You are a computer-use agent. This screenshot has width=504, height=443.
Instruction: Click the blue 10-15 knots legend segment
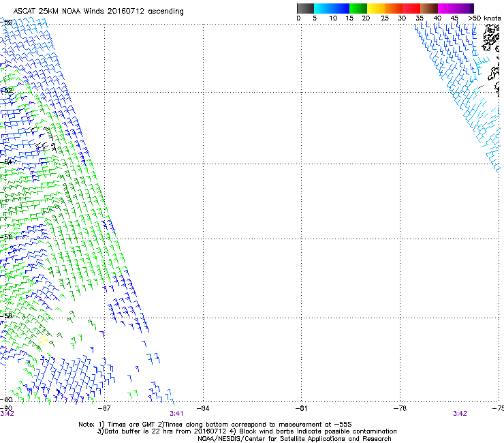pos(341,8)
